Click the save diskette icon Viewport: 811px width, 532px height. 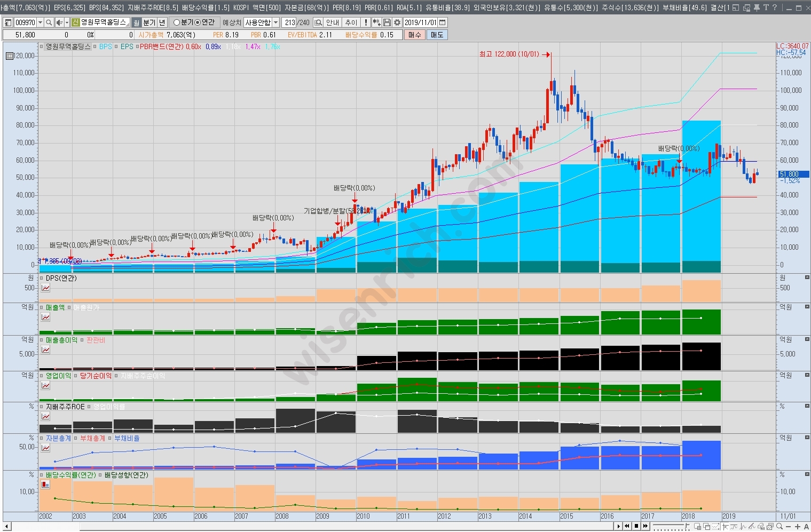click(x=387, y=22)
